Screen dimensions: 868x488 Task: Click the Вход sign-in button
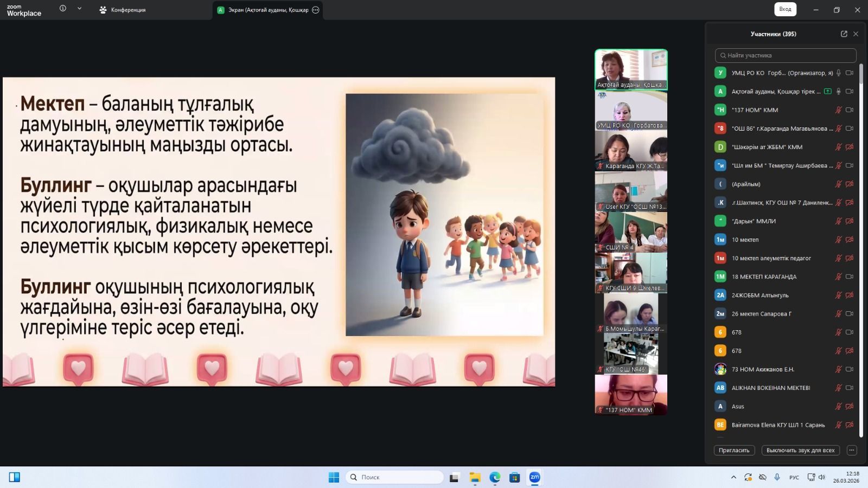(785, 9)
